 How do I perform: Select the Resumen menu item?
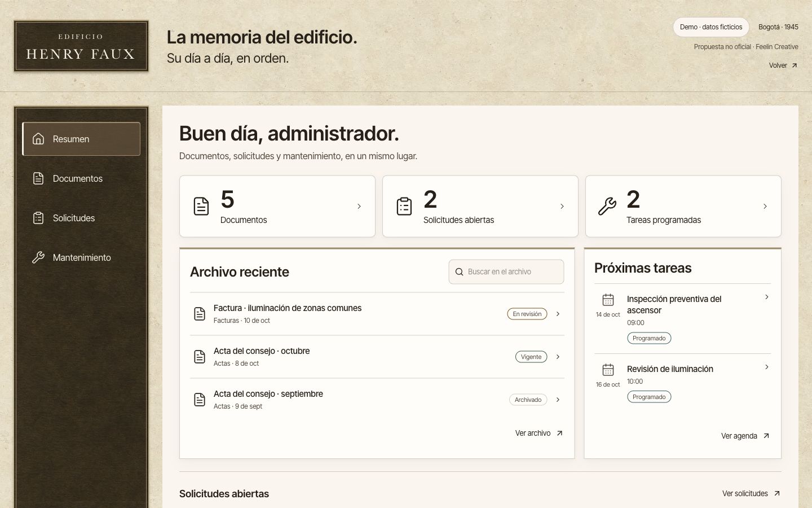click(81, 139)
